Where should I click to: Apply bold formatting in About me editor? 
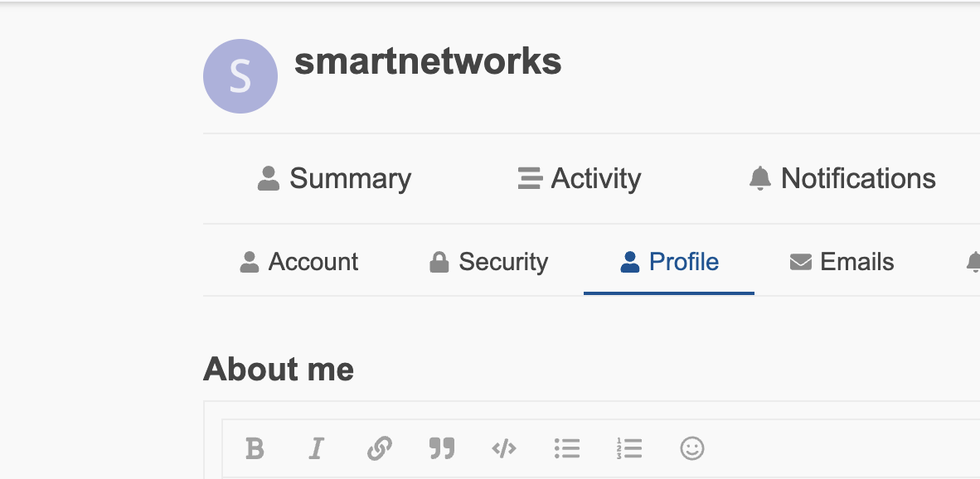click(255, 448)
